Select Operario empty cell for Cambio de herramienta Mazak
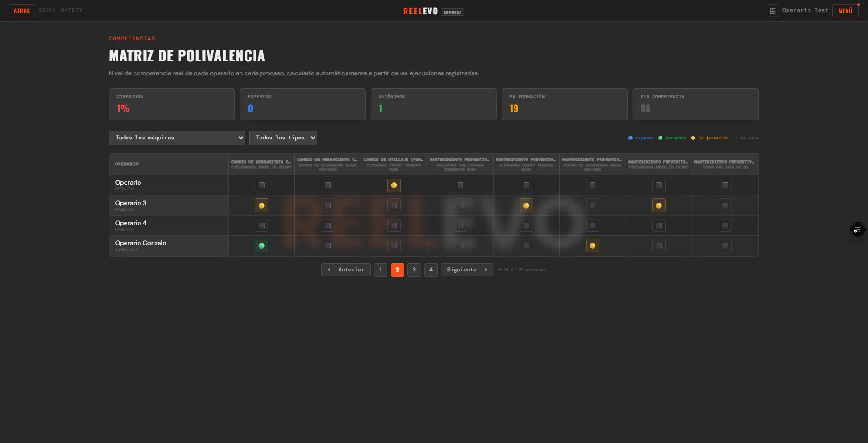This screenshot has width=868, height=443. (x=328, y=185)
